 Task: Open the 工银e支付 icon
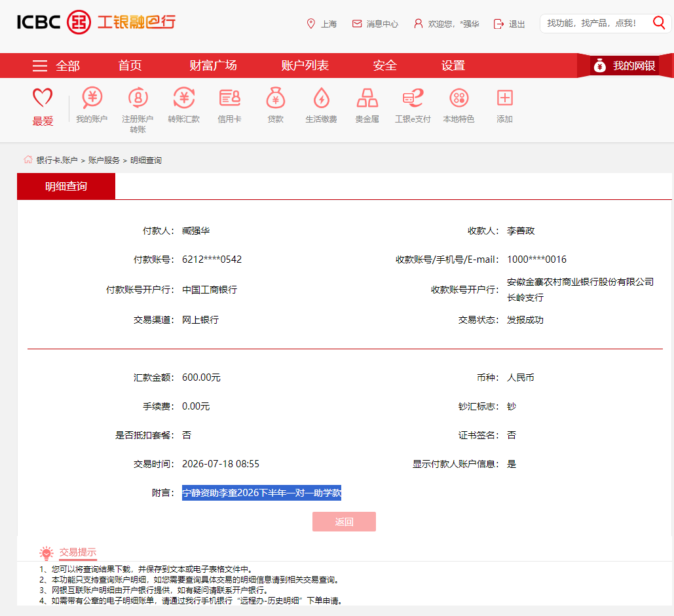click(x=413, y=98)
